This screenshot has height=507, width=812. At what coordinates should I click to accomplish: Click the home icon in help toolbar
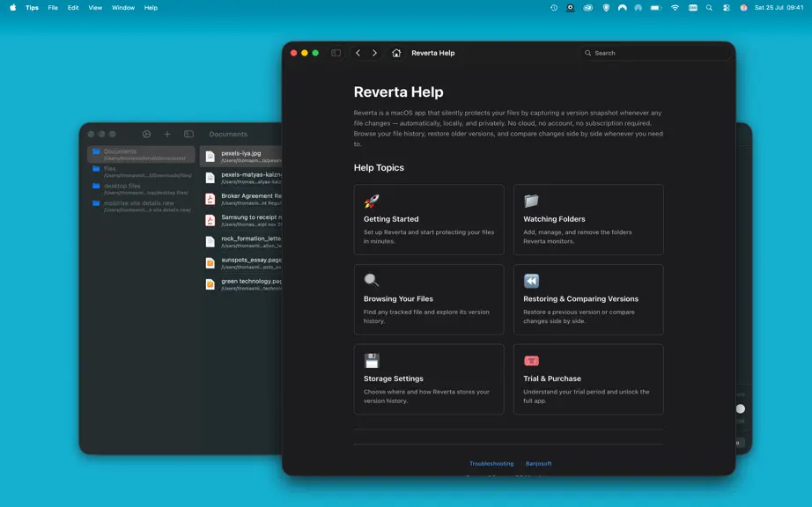(x=396, y=53)
